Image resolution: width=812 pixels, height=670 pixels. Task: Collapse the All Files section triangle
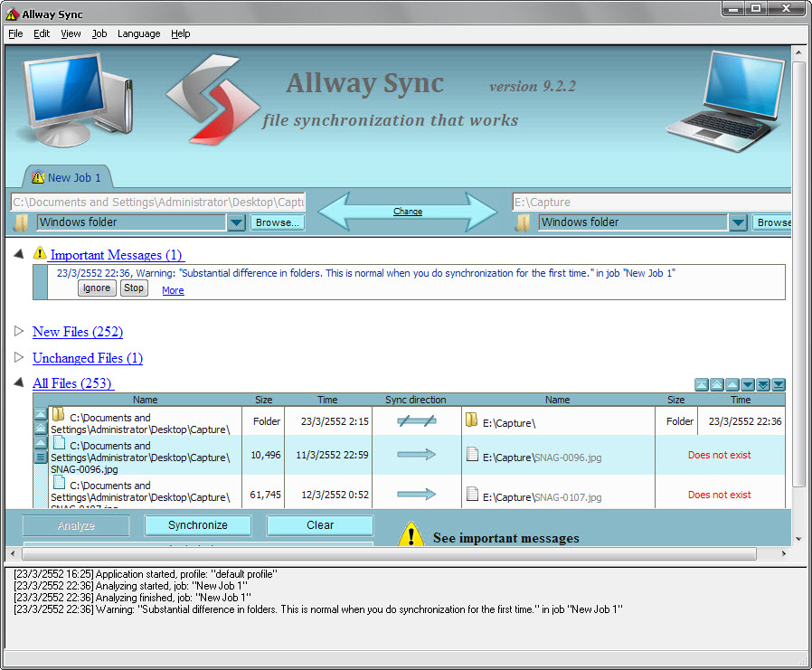click(x=19, y=382)
